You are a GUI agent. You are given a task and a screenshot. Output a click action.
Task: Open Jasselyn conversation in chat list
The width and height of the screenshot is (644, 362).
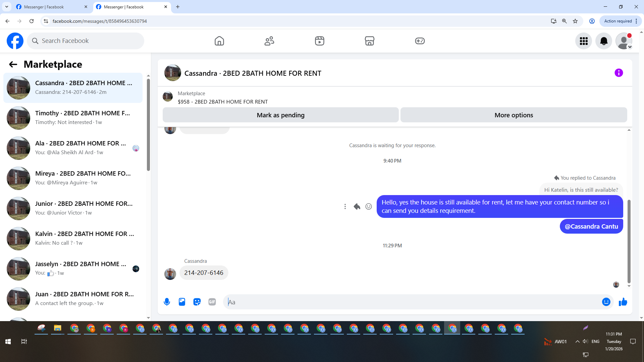(73, 269)
